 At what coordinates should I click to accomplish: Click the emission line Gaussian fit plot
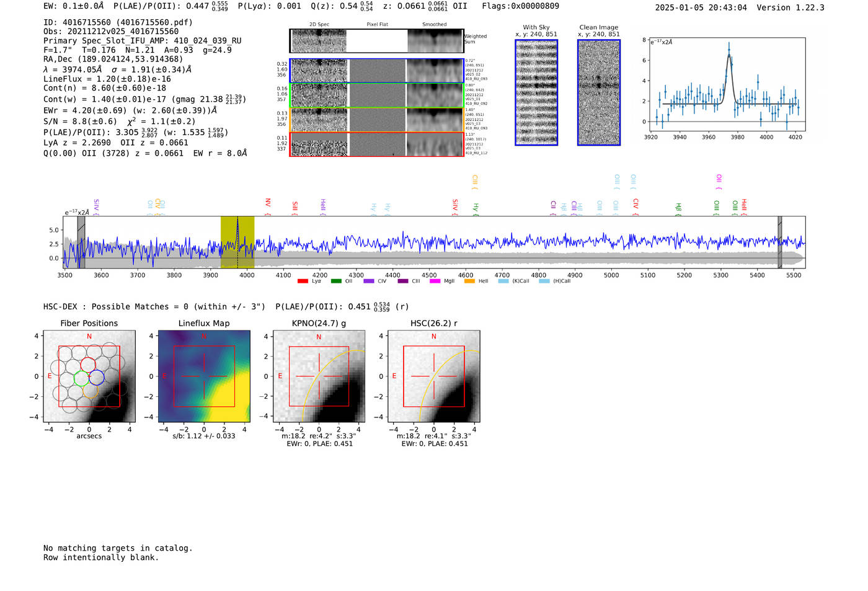pyautogui.click(x=727, y=86)
